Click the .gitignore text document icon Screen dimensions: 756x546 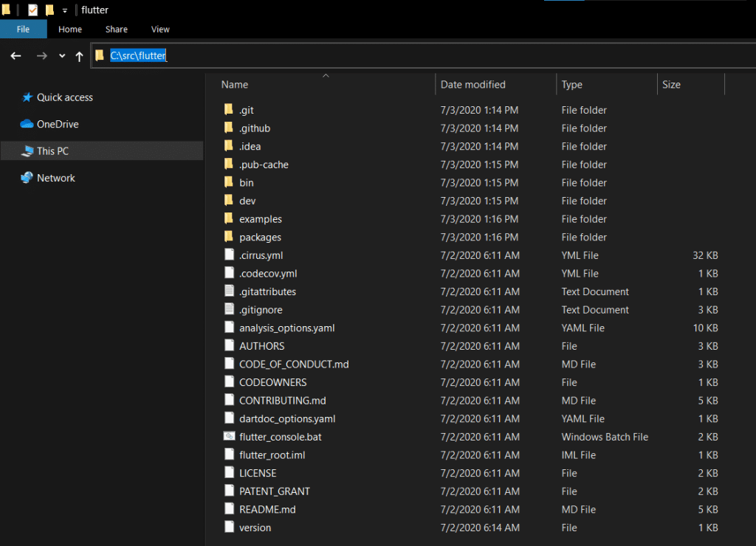pyautogui.click(x=229, y=309)
